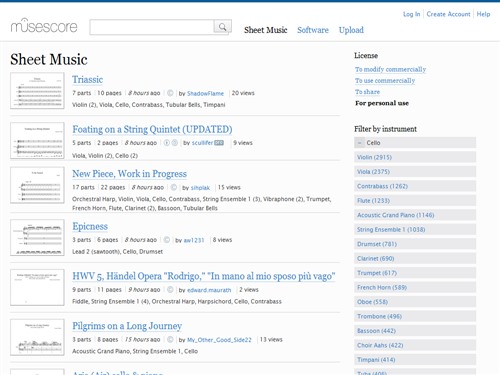This screenshot has width=500, height=375.
Task: Select the To share license filter
Action: pyautogui.click(x=367, y=92)
